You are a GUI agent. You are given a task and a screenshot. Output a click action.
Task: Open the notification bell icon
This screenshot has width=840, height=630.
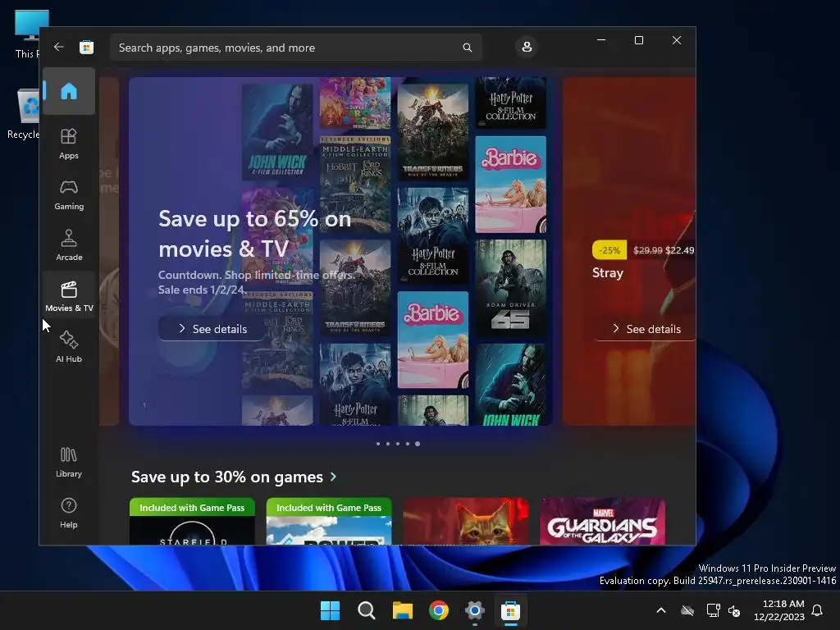pyautogui.click(x=817, y=610)
